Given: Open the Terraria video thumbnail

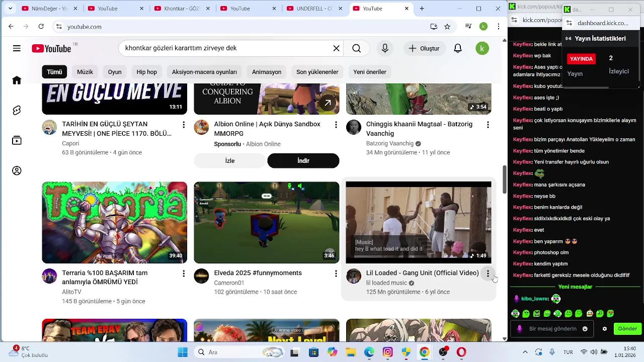Looking at the screenshot, I should (115, 223).
